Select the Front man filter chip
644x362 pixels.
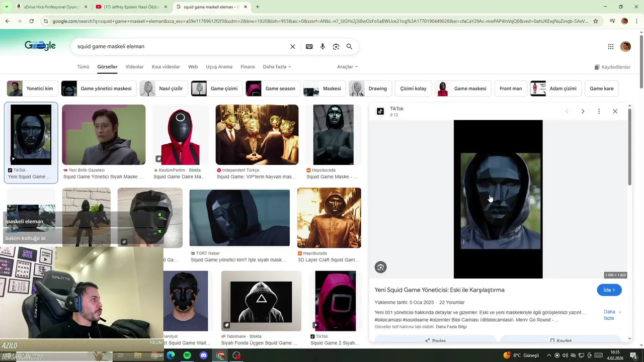click(x=511, y=88)
